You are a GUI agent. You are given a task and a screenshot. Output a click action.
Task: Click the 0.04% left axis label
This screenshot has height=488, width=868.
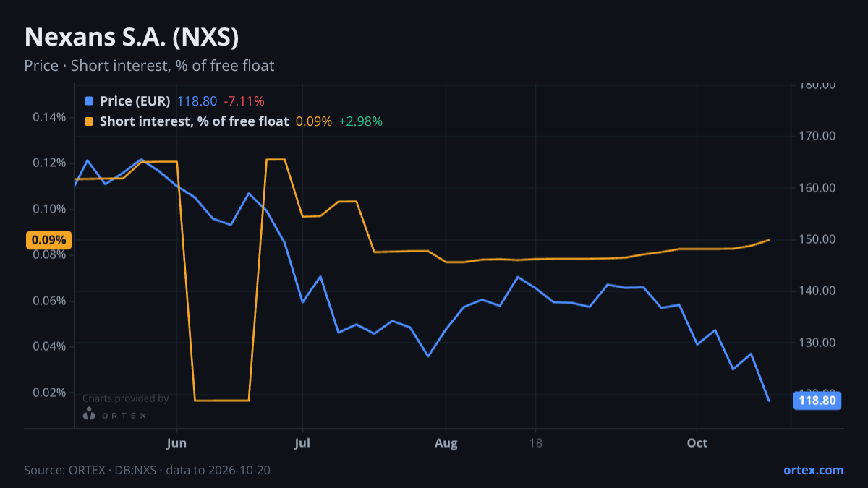coord(49,346)
